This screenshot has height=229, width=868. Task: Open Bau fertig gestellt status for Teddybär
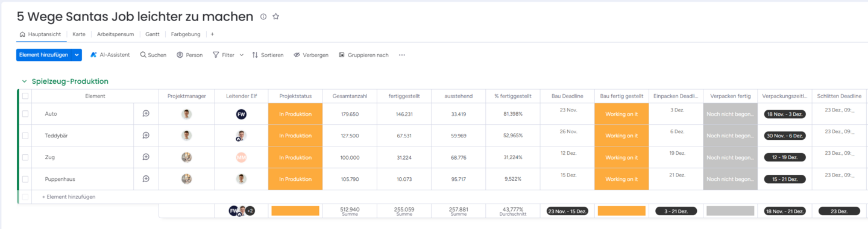click(621, 136)
